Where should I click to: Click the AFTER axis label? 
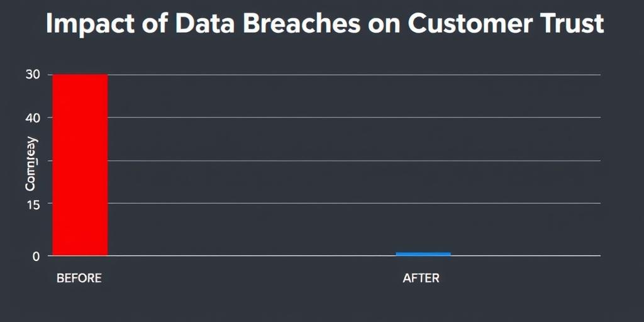tap(421, 278)
